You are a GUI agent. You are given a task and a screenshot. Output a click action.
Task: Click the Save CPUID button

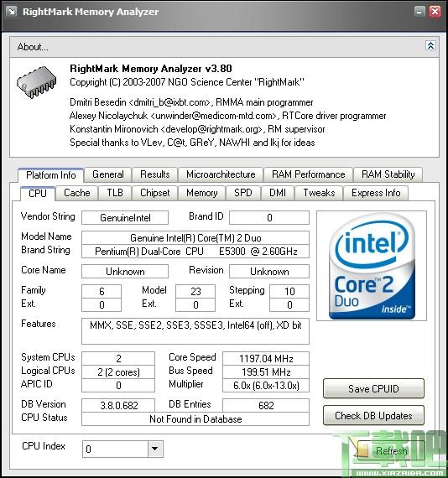click(373, 388)
